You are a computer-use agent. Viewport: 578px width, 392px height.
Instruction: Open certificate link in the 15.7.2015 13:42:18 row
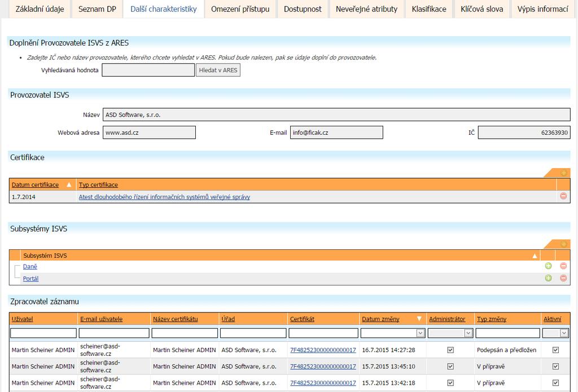coord(323,383)
